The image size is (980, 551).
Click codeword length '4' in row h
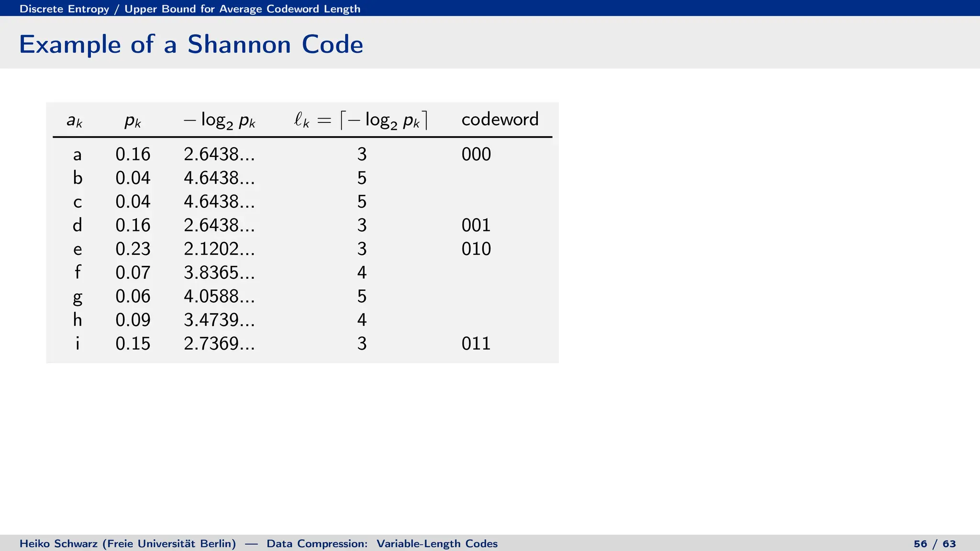pyautogui.click(x=362, y=320)
